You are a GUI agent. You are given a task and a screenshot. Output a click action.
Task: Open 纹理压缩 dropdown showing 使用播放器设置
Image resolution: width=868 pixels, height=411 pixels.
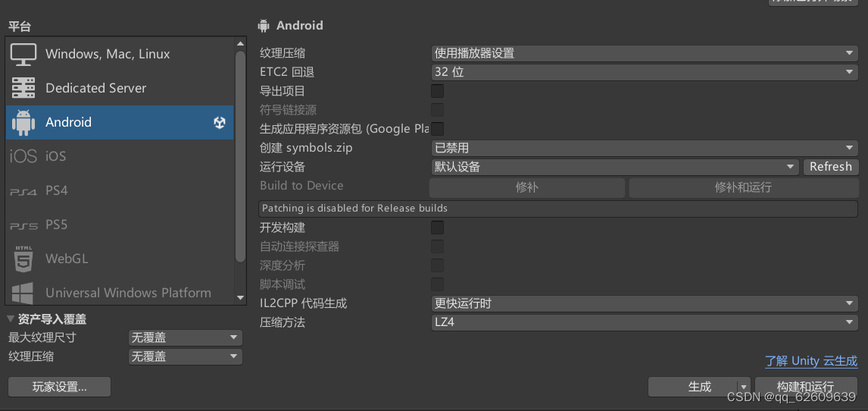[x=645, y=53]
